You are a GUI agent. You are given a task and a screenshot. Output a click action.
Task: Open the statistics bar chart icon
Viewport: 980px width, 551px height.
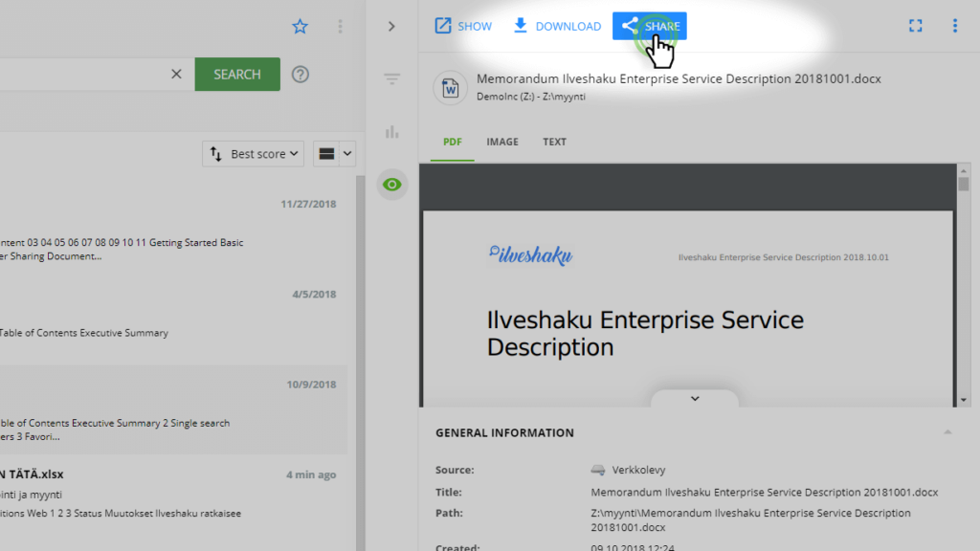[x=391, y=132]
